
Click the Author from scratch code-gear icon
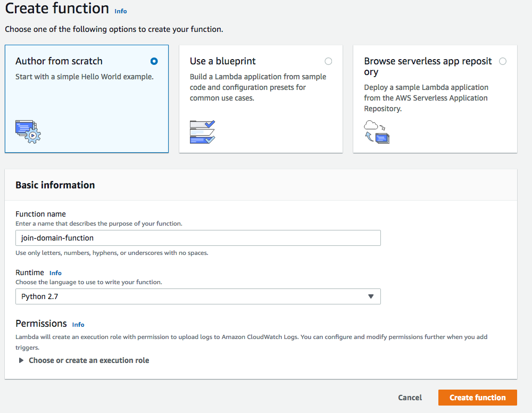coord(28,131)
